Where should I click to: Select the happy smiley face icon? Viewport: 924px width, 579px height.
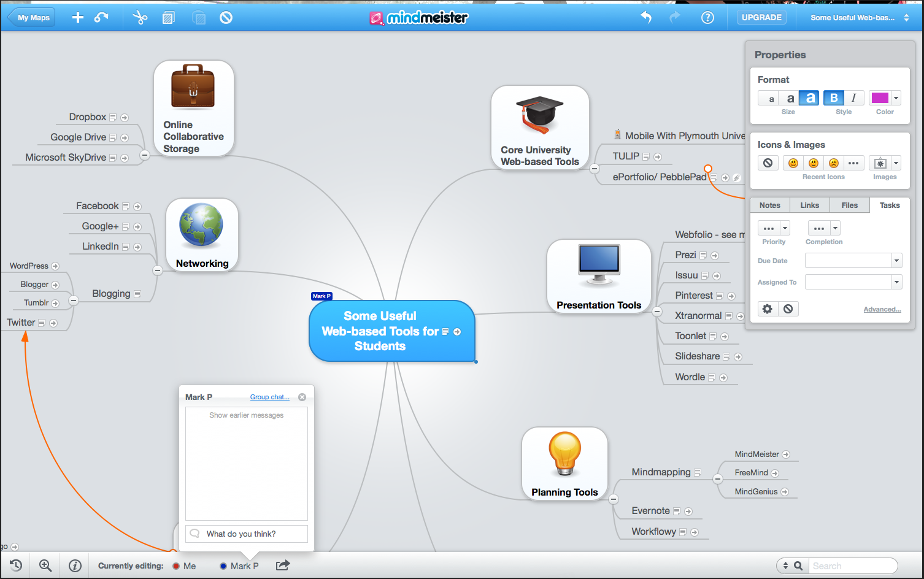(x=793, y=163)
